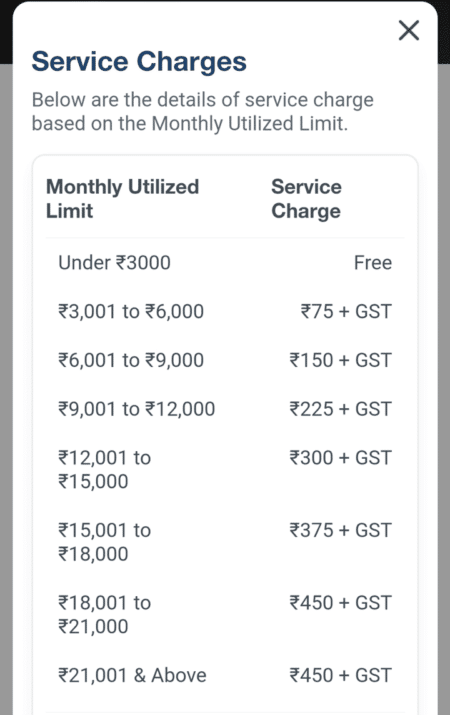
Task: Select the ₹75 + GST charge
Action: click(346, 312)
